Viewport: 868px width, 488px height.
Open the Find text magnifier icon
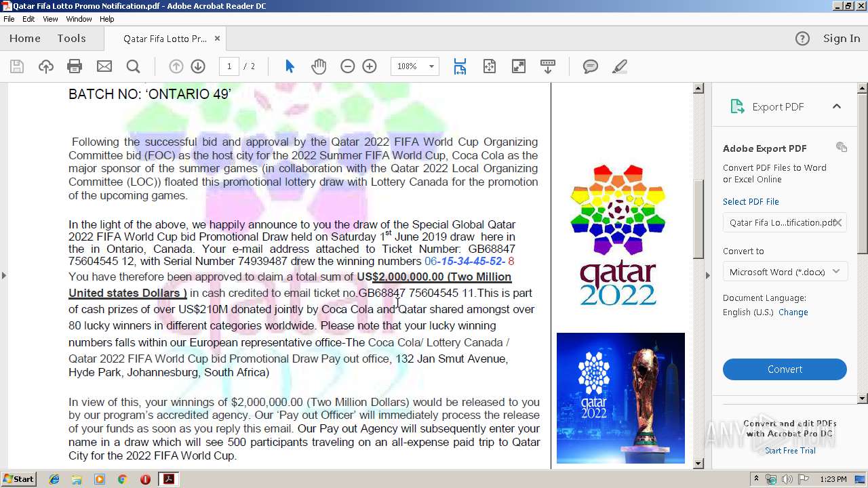[x=134, y=66]
